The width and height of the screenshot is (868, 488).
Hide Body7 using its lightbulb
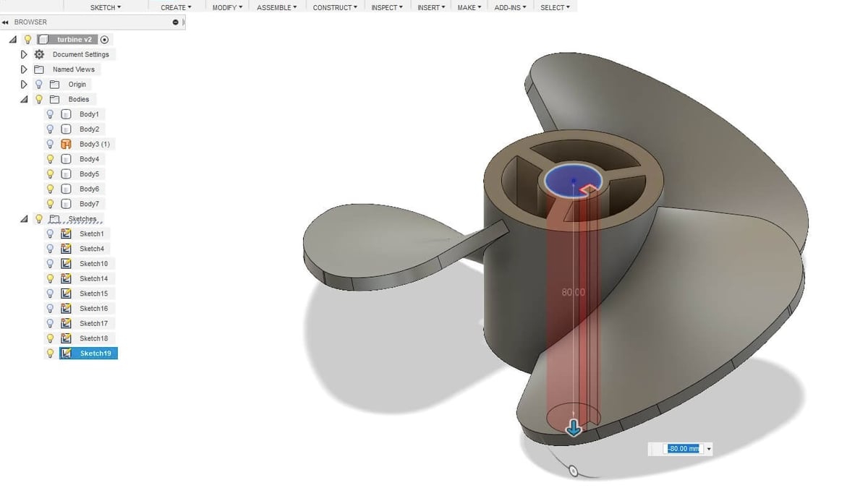click(50, 204)
